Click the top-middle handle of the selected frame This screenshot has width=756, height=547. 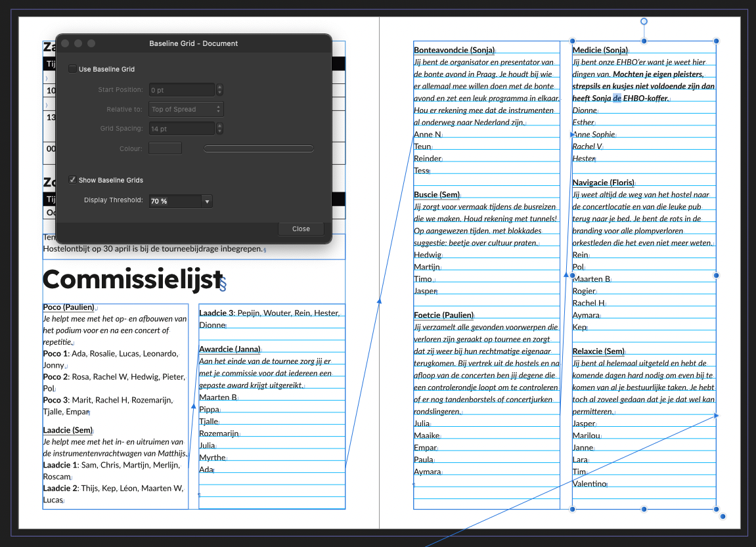coord(644,41)
